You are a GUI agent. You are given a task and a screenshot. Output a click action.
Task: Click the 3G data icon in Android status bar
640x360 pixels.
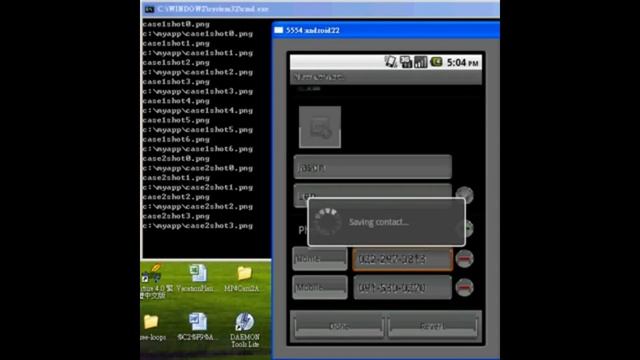(406, 62)
